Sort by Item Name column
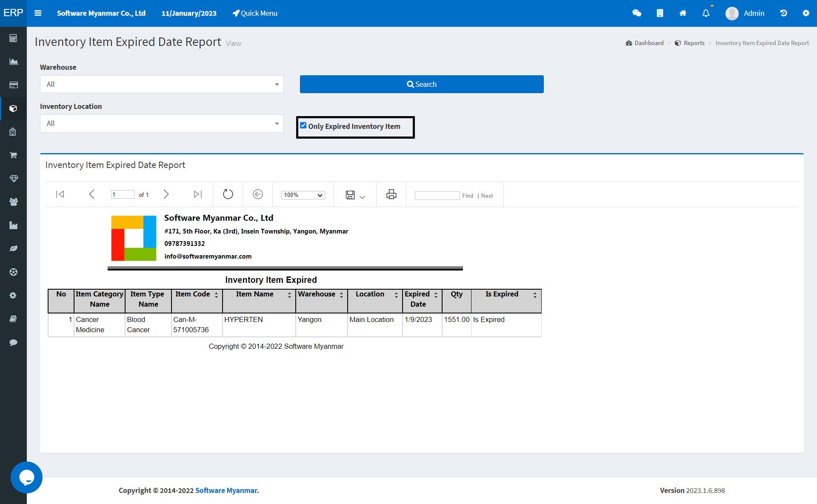 point(289,295)
